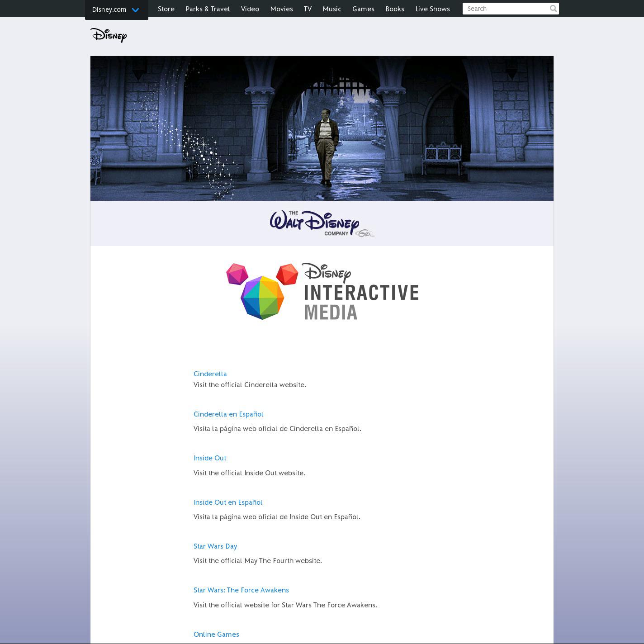Visit the Inside Out link
The image size is (644, 644).
coord(210,458)
